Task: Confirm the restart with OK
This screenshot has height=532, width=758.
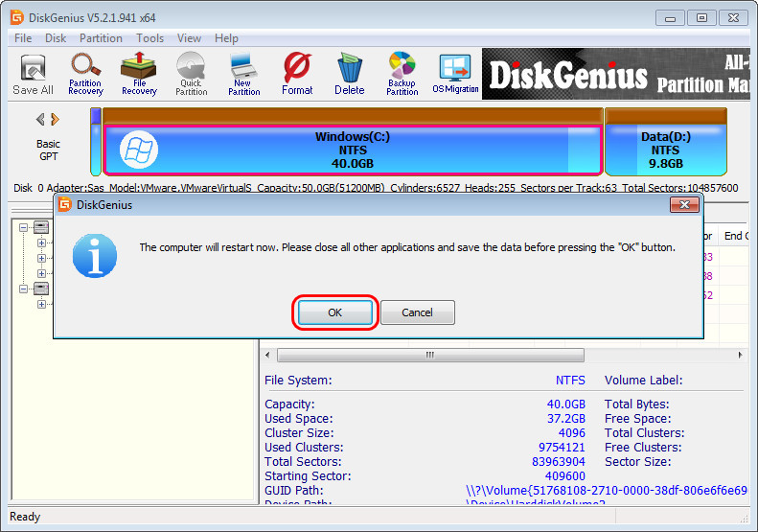Action: click(x=335, y=312)
